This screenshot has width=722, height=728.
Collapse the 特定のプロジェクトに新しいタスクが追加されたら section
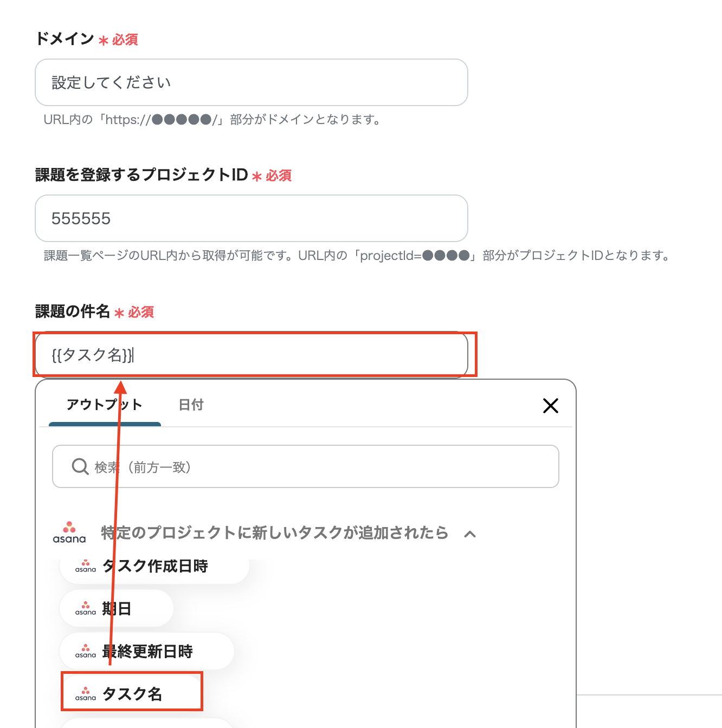pyautogui.click(x=470, y=534)
